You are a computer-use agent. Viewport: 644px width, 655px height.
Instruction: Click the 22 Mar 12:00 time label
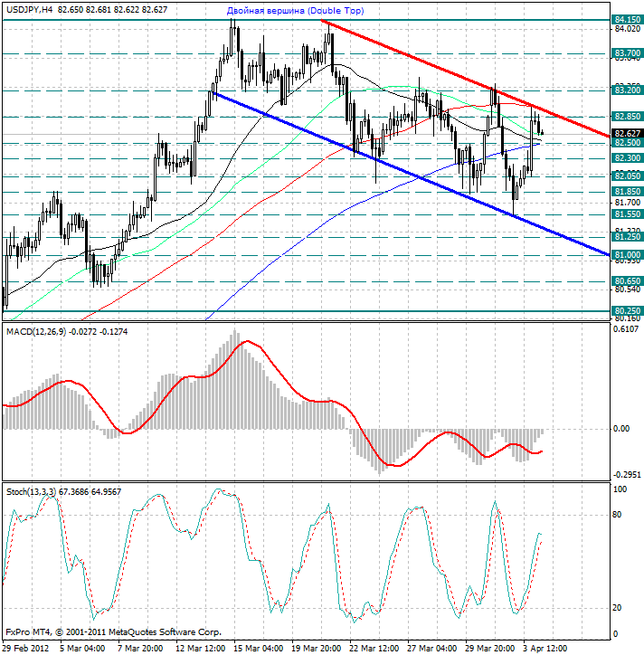374,649
